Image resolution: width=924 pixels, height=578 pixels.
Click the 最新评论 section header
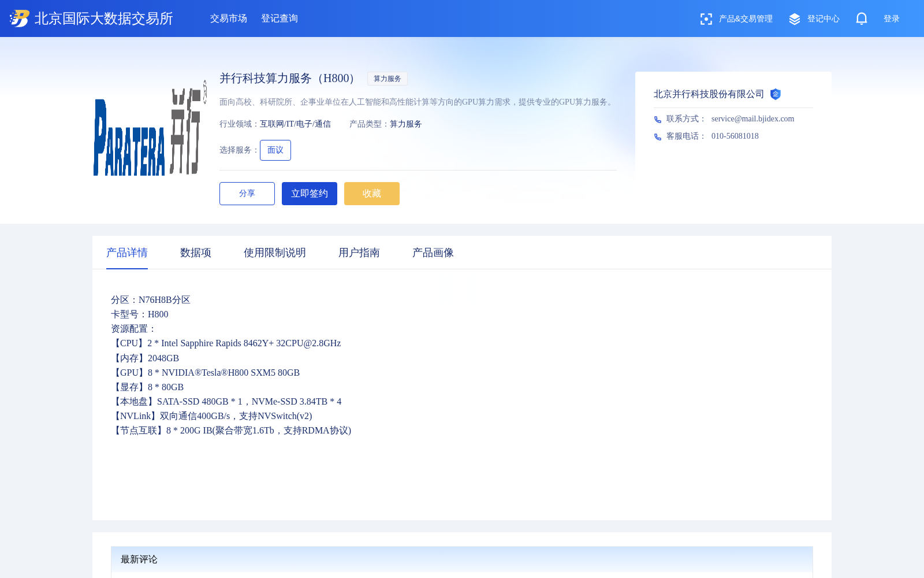(462, 560)
